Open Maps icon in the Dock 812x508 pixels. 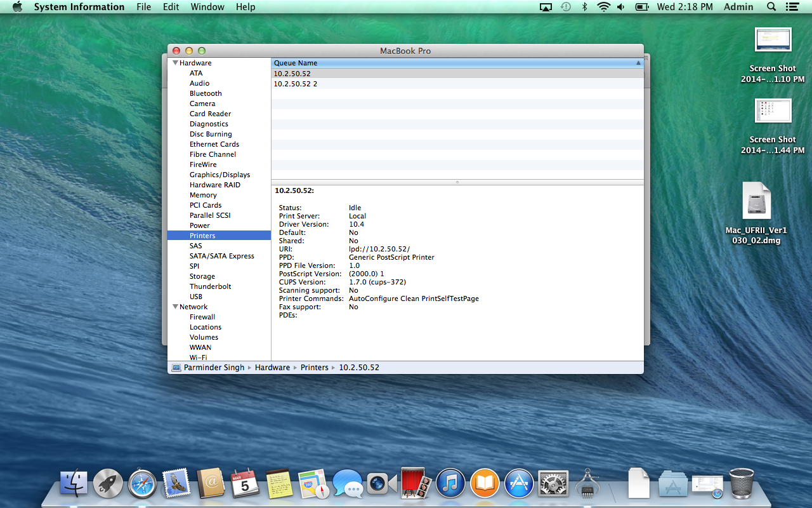click(x=313, y=484)
